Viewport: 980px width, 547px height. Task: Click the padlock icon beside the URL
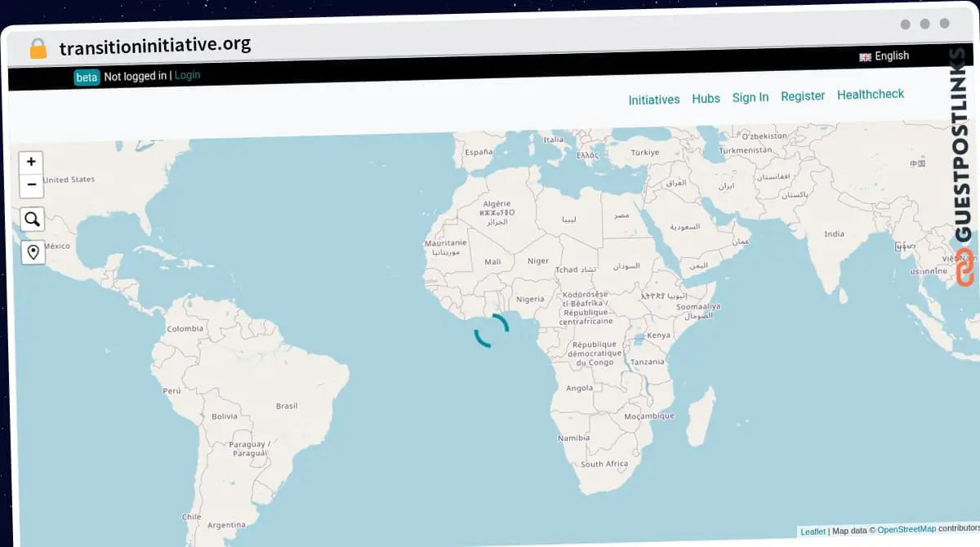[x=38, y=48]
